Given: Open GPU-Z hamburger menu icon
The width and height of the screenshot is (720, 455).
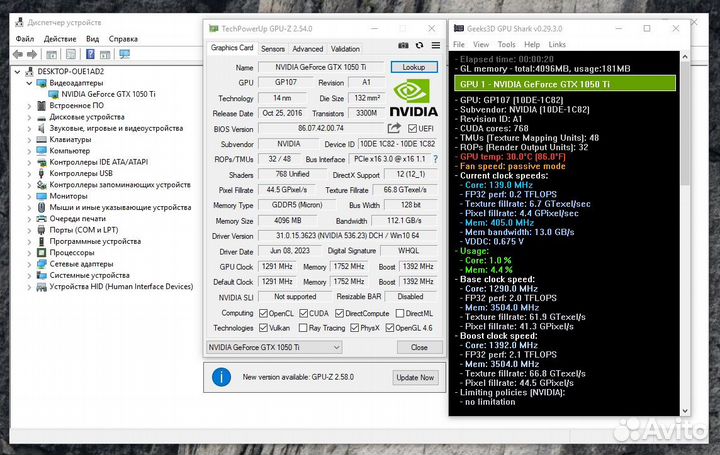Looking at the screenshot, I should click(436, 45).
